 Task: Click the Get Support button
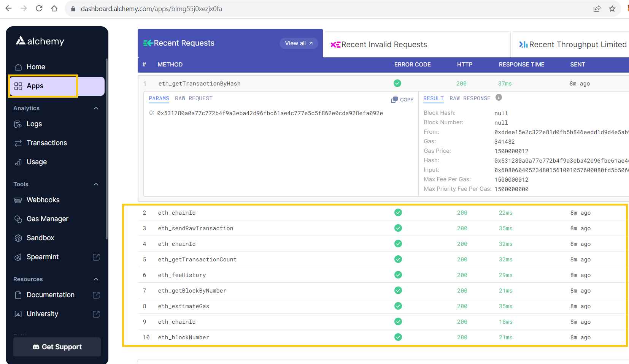(57, 347)
